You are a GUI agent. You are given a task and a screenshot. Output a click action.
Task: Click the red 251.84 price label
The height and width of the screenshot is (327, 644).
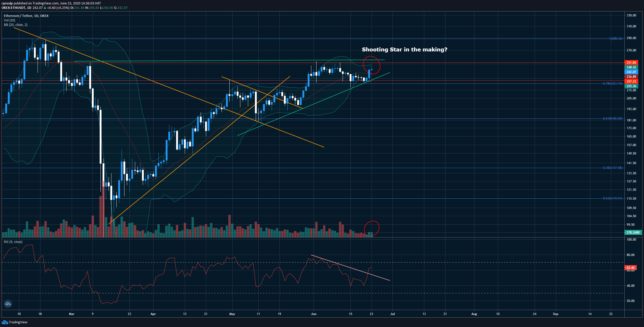[631, 63]
